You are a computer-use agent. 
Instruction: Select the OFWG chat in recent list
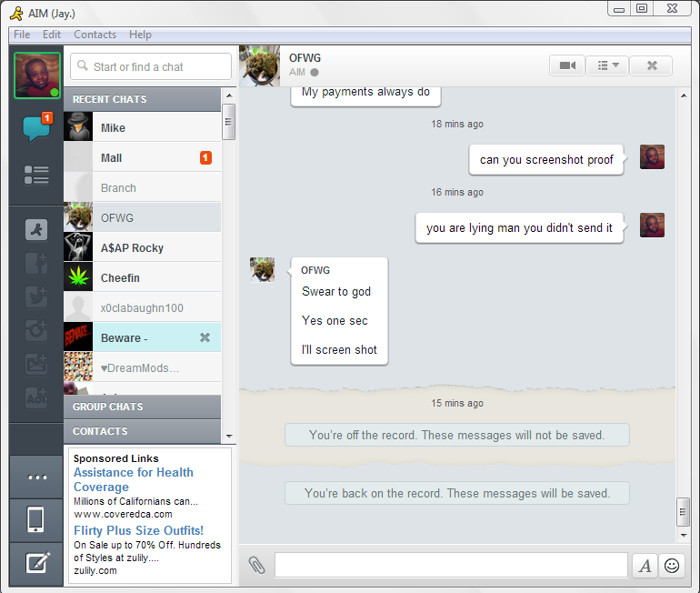coord(143,217)
